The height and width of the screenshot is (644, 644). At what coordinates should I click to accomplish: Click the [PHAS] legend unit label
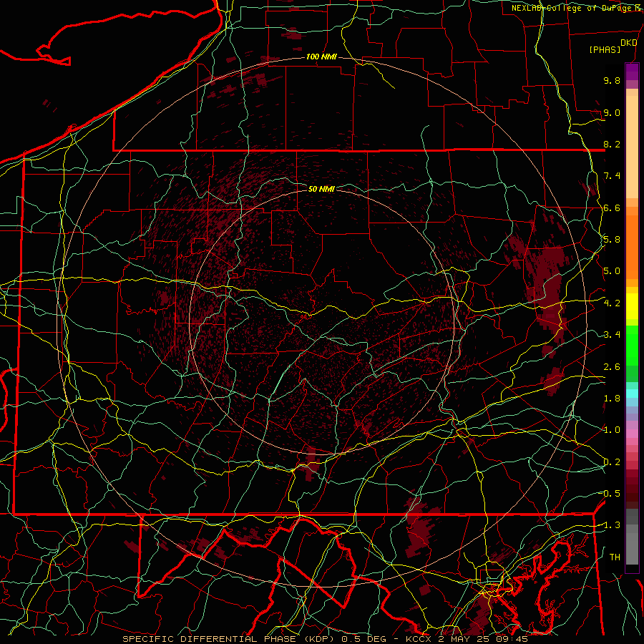[x=605, y=49]
